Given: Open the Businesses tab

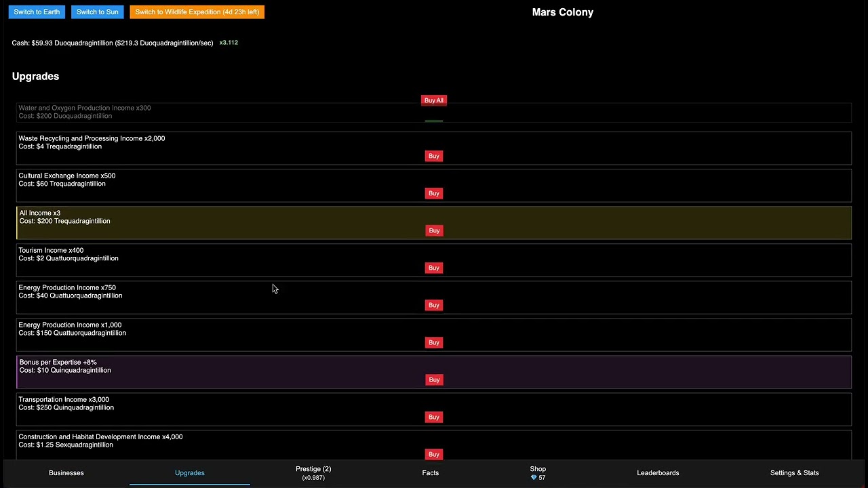Looking at the screenshot, I should (66, 472).
